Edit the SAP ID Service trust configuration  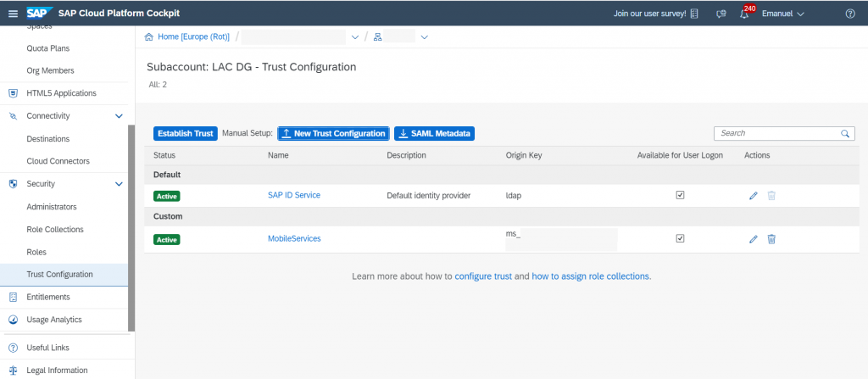753,196
